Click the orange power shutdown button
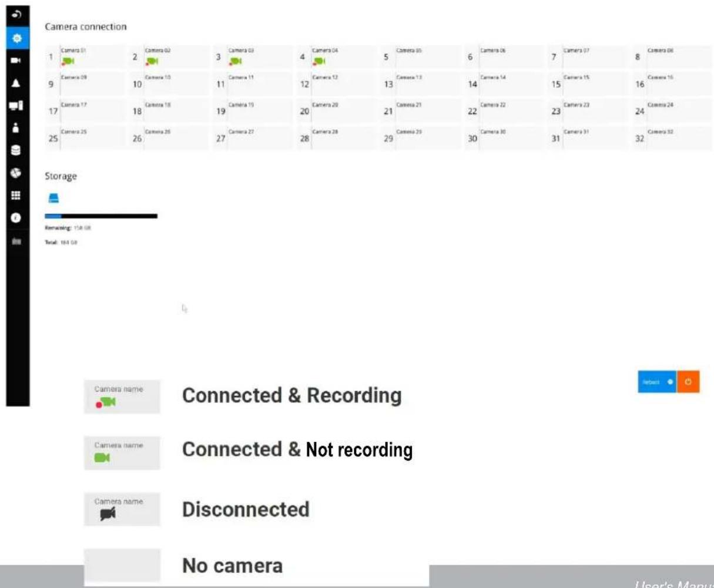 click(688, 382)
